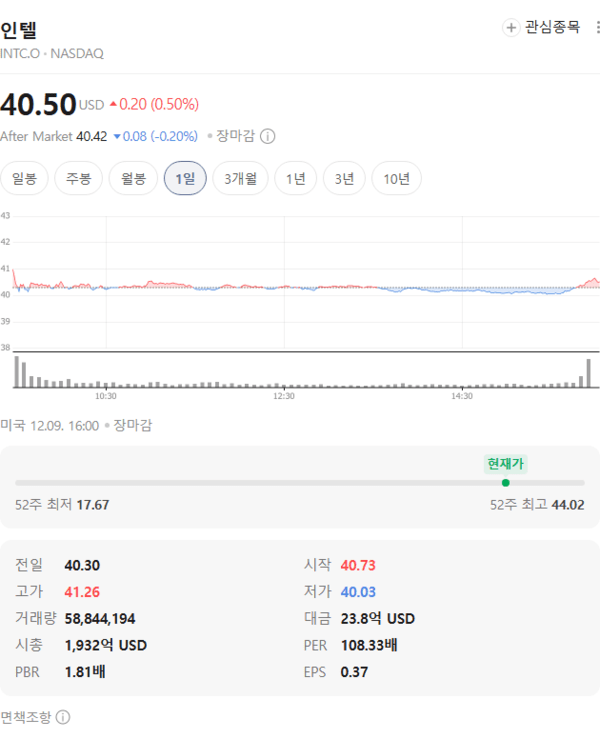Click the 전일 value 40.30
The height and width of the screenshot is (739, 600).
(82, 565)
